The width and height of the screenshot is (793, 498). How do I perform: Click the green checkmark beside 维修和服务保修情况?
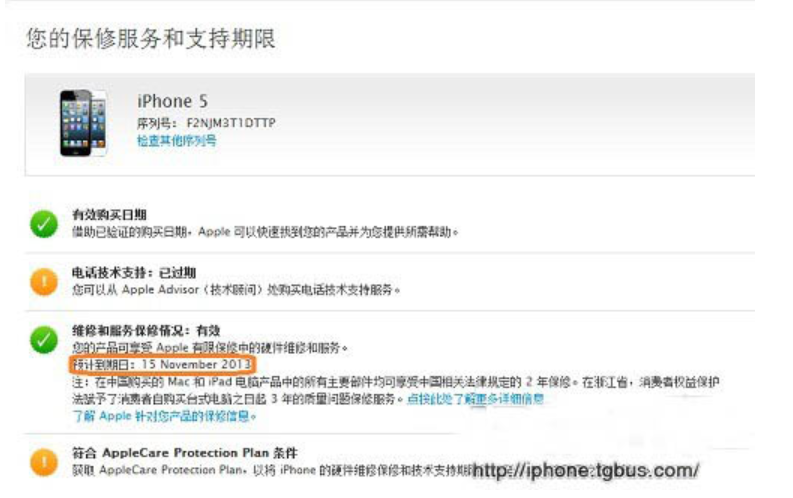pyautogui.click(x=44, y=339)
